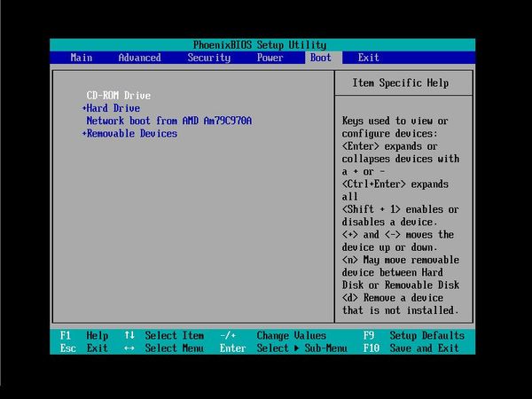Select the CD-ROM Drive boot entry
This screenshot has width=532, height=399.
pos(119,96)
